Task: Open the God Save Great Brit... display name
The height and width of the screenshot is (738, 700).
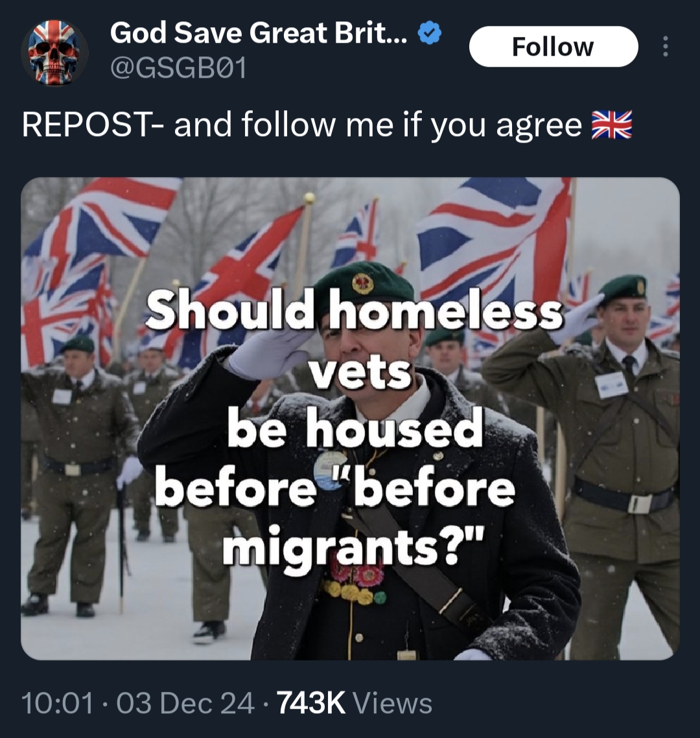Action: (x=259, y=33)
